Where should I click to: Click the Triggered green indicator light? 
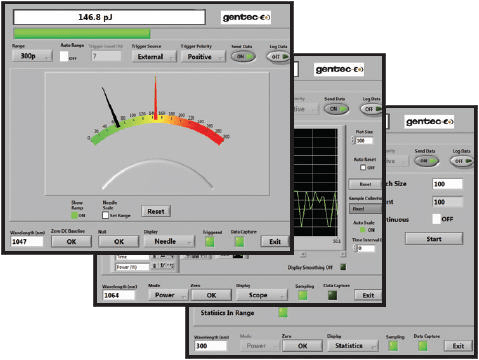coord(210,242)
